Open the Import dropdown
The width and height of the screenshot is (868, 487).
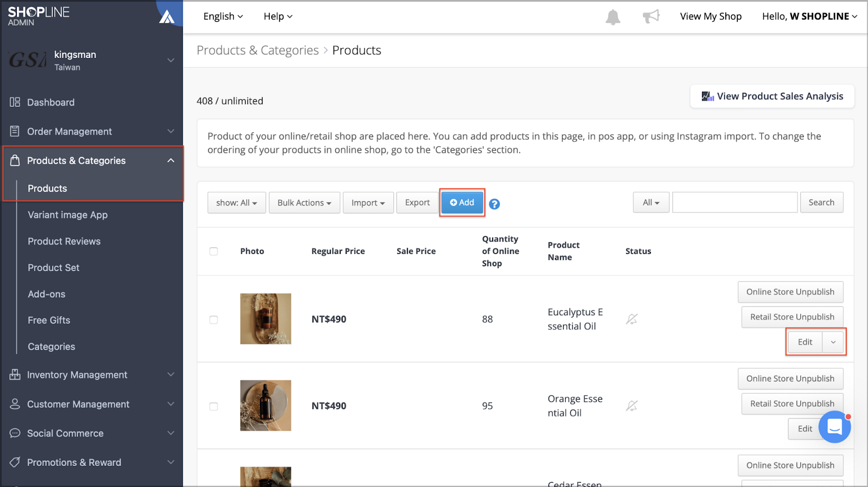(x=368, y=203)
